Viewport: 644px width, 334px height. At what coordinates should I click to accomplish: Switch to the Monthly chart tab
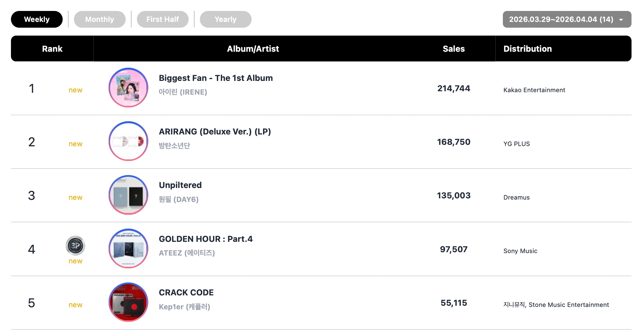point(99,19)
